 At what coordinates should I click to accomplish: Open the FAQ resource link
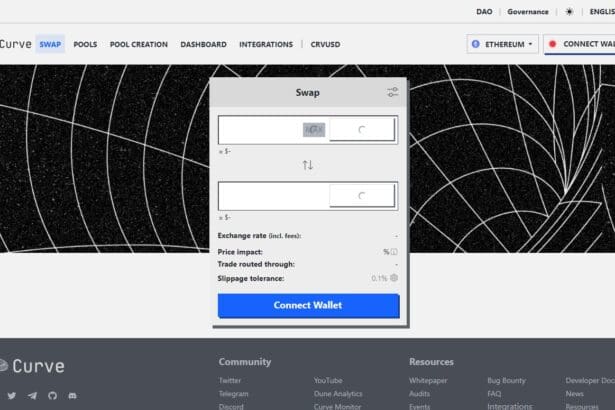coord(494,394)
